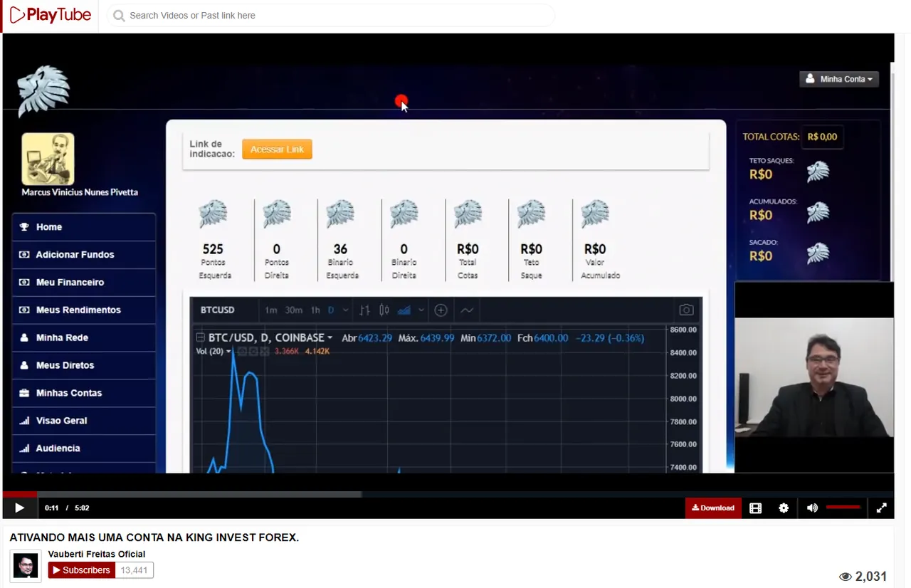Click the lion icon above Binario Esquerda
Viewport: 911px width, 588px height.
pyautogui.click(x=340, y=214)
